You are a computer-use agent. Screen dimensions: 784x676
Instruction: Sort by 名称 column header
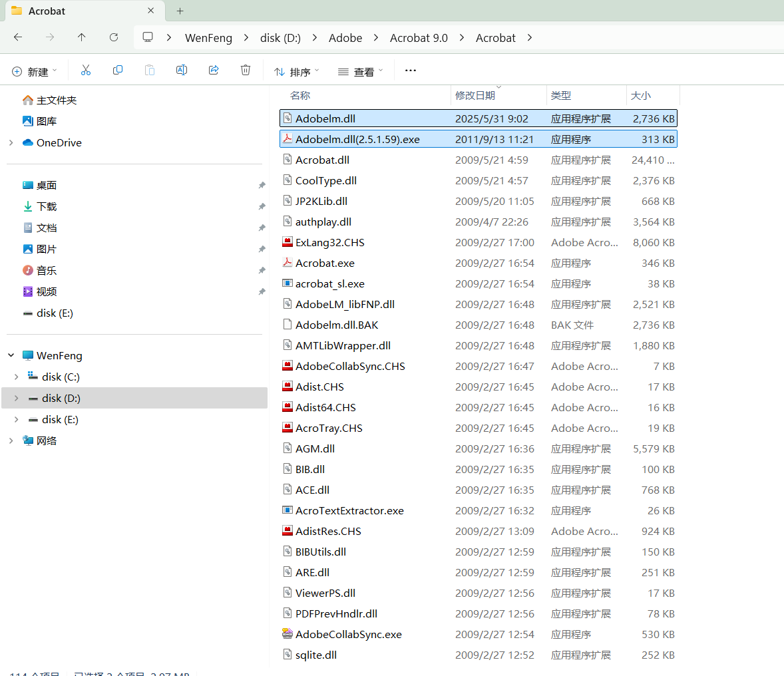click(x=300, y=96)
